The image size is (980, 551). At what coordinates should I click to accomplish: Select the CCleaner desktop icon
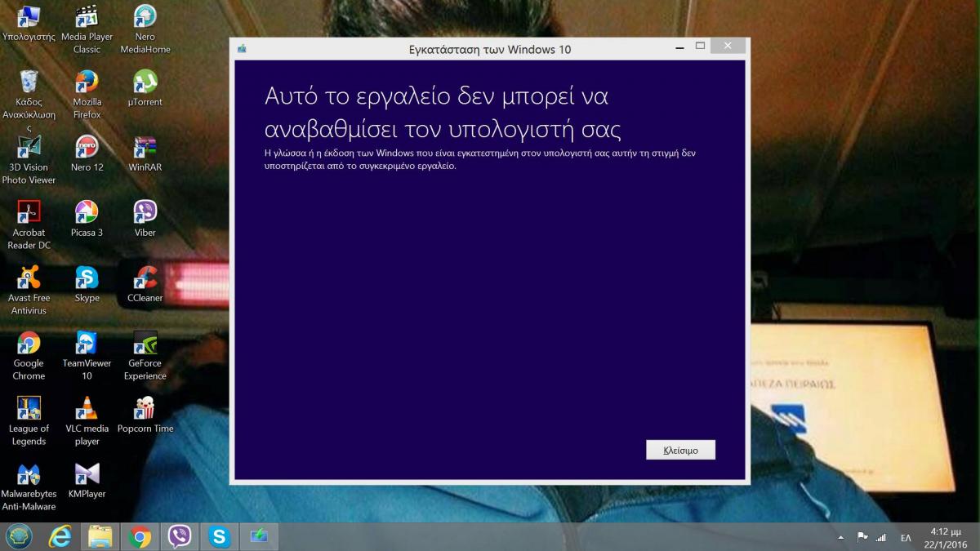coord(145,286)
